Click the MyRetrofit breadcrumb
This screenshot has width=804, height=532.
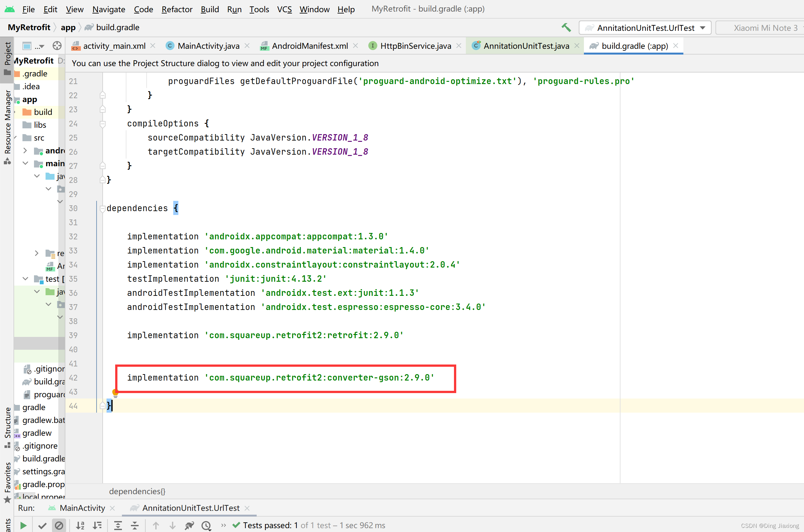pyautogui.click(x=29, y=28)
